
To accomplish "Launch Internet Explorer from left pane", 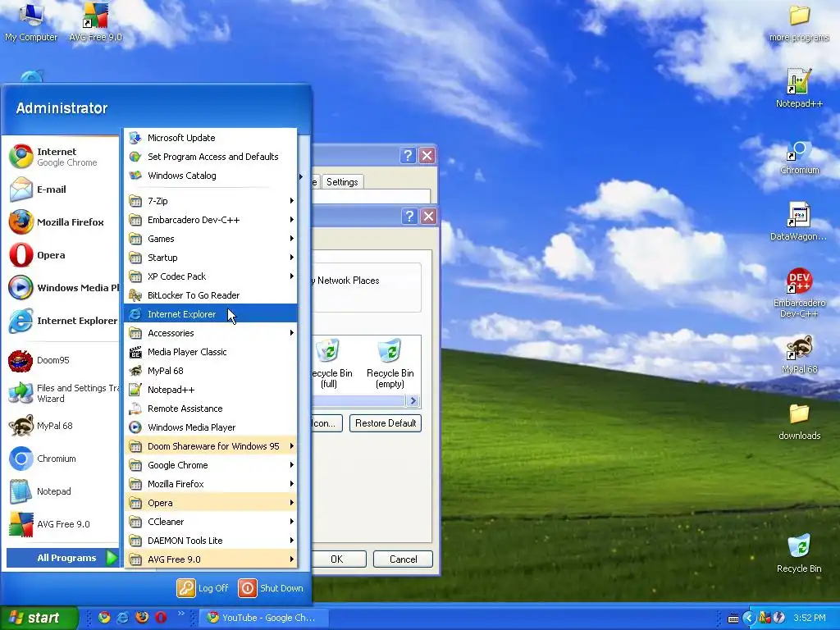I will point(62,321).
